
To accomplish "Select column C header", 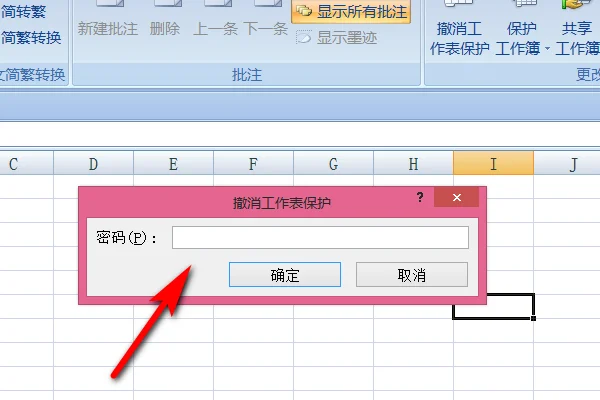I will pyautogui.click(x=26, y=164).
